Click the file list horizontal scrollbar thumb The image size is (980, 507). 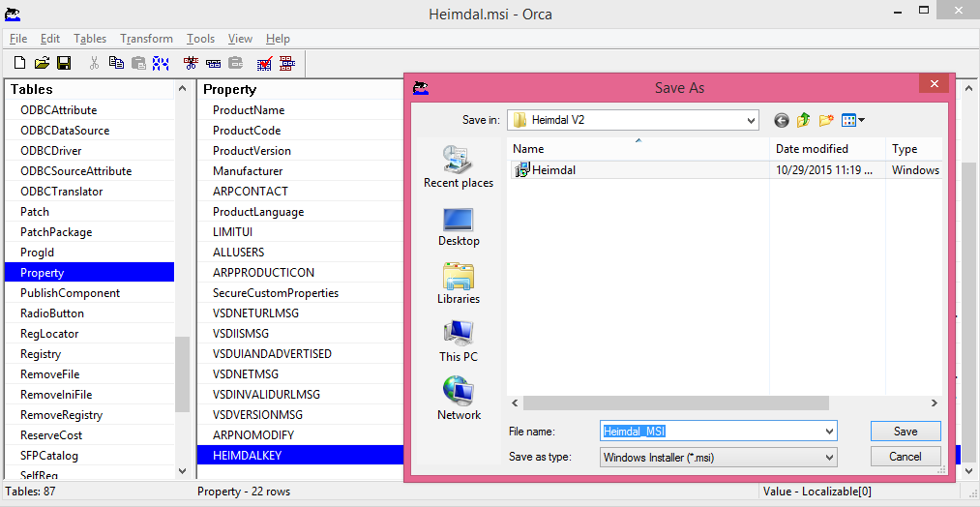point(675,403)
